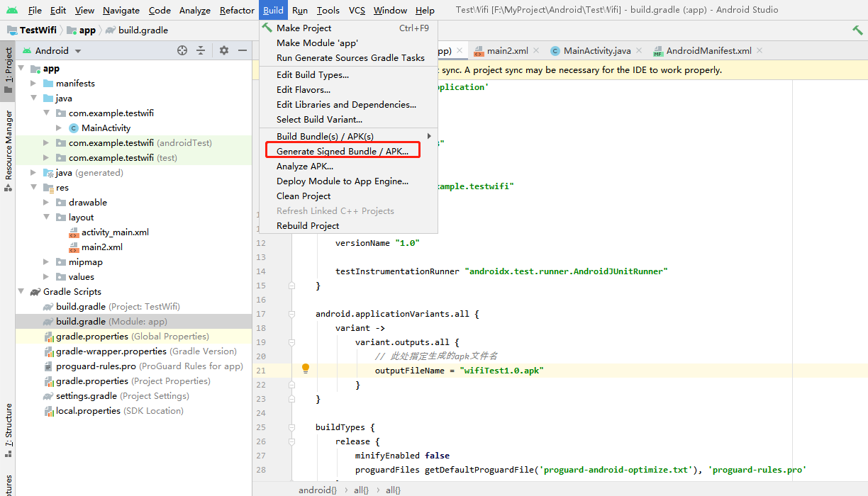Click the settings.gradle elephant icon
868x496 pixels.
coord(48,396)
